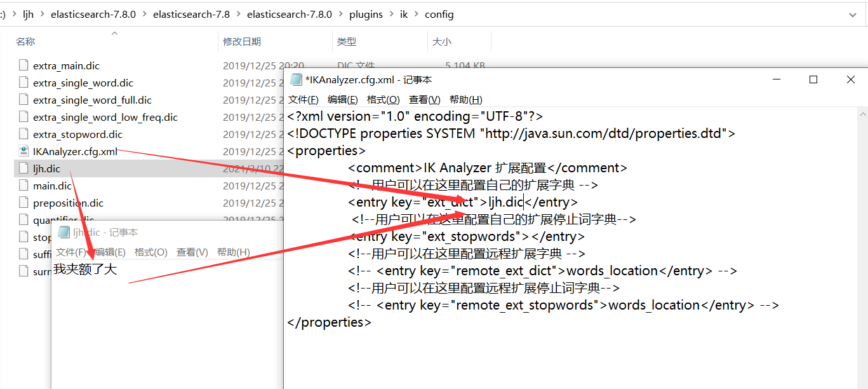
Task: Expand the chevron after ik in path
Action: (416, 14)
